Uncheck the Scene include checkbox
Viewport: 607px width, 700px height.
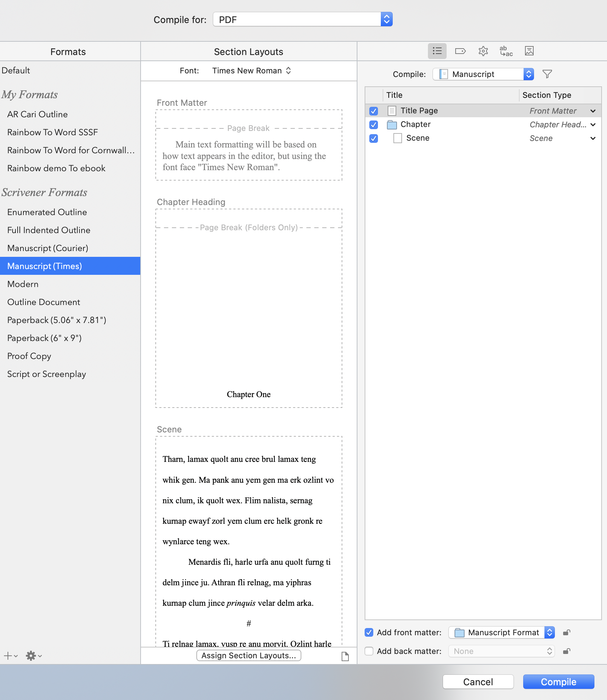click(x=374, y=138)
